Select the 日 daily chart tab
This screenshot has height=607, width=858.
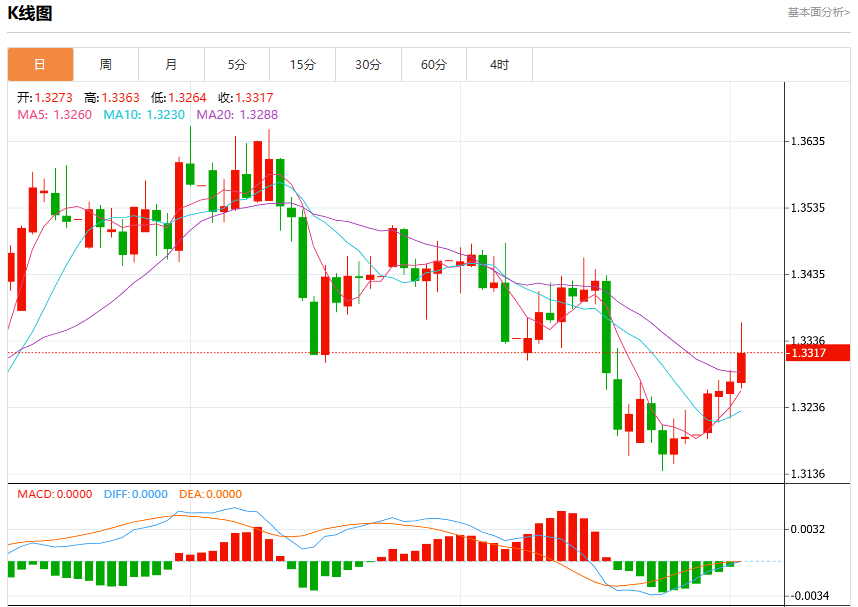pyautogui.click(x=40, y=65)
